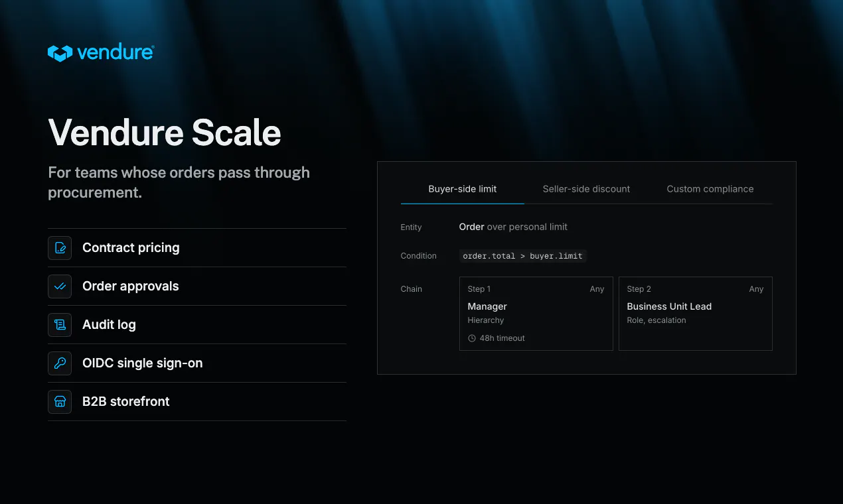The width and height of the screenshot is (843, 504).
Task: Click the Contract pricing pencil icon
Action: click(x=60, y=248)
